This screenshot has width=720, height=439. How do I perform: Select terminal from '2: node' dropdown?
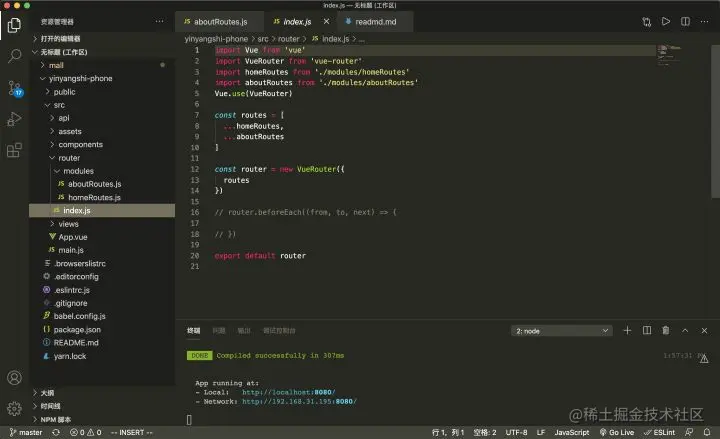562,331
